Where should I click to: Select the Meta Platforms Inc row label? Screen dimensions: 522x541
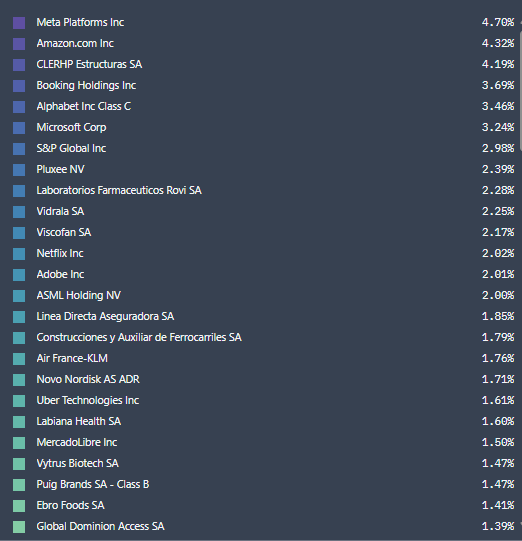(80, 22)
